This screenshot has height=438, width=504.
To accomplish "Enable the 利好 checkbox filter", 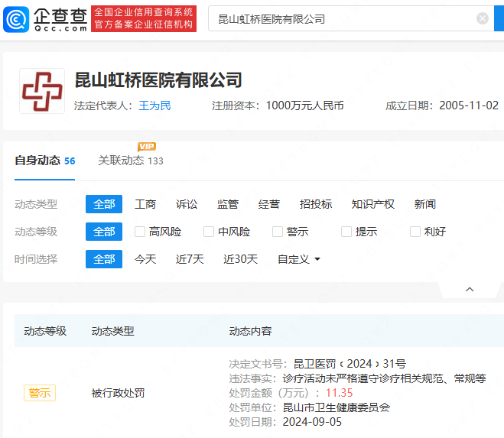I will coord(415,232).
